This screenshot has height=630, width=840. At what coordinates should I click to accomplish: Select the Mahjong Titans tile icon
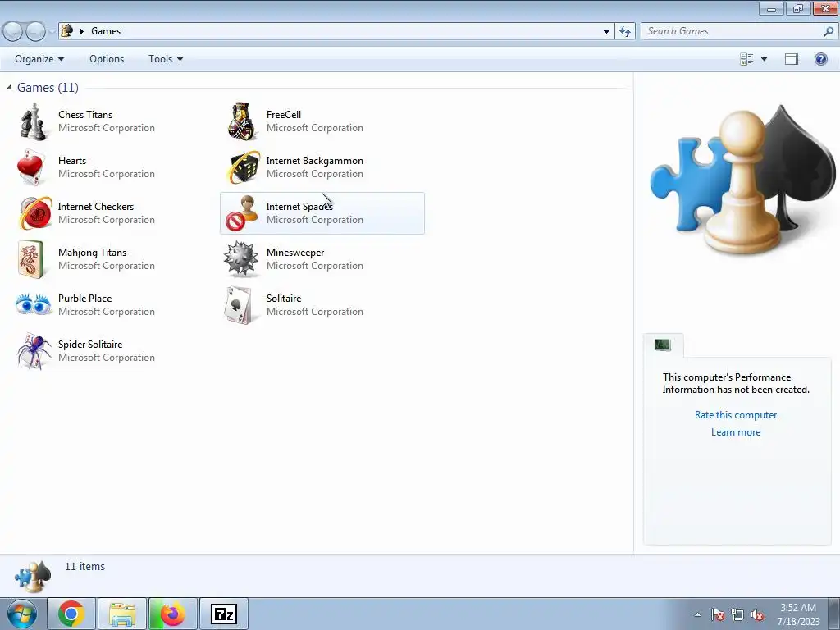[x=31, y=259]
